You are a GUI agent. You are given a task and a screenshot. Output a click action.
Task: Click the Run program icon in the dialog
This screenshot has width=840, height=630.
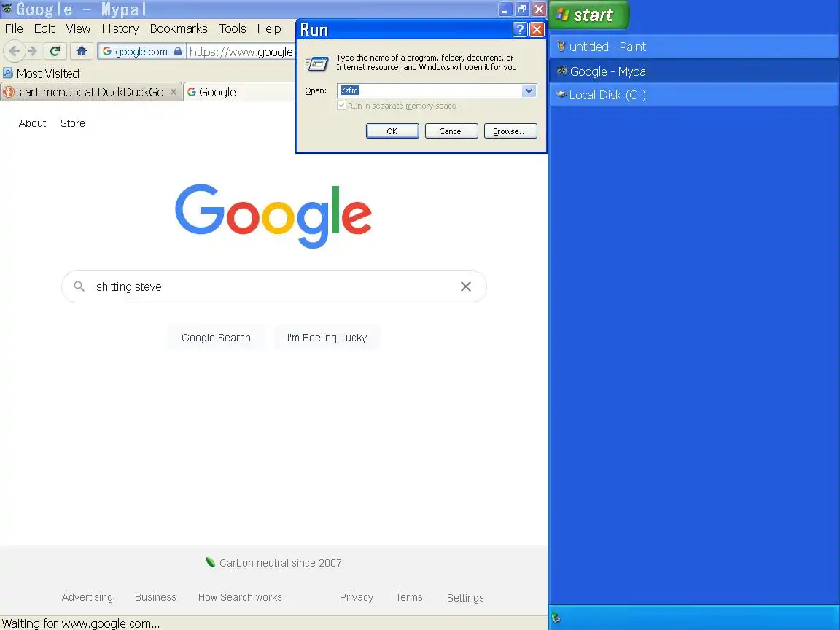point(316,64)
